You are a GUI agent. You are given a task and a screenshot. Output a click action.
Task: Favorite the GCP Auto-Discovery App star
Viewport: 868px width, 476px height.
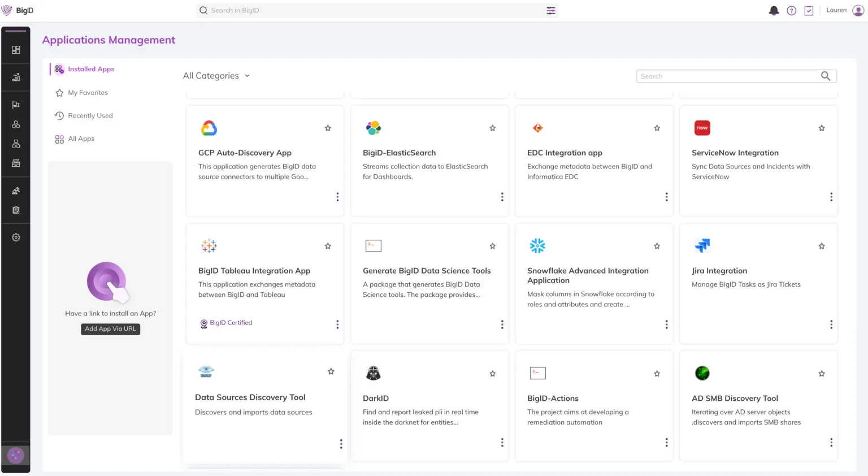[328, 128]
